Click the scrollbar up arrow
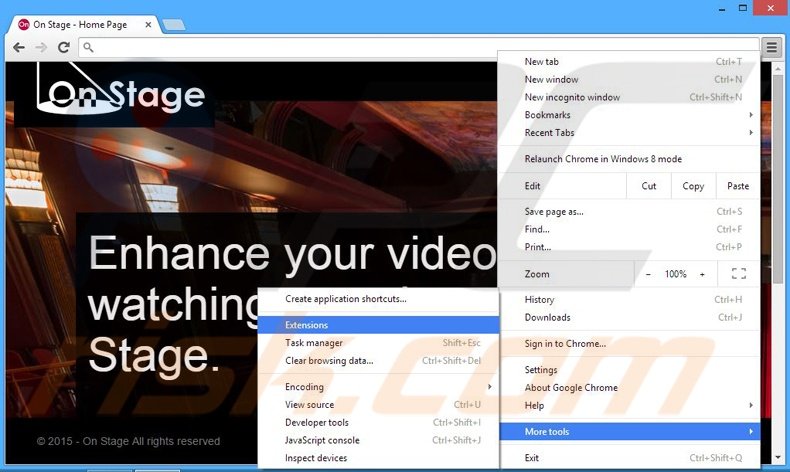The height and width of the screenshot is (472, 790). click(x=777, y=68)
